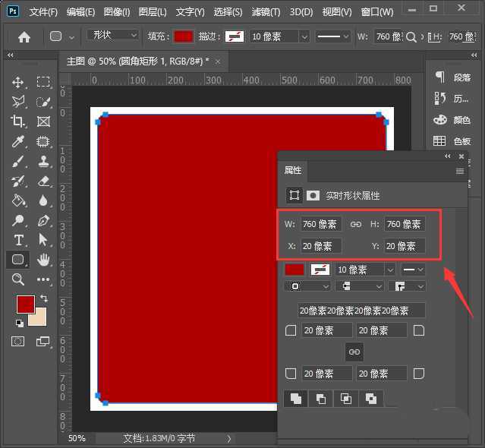485x448 pixels.
Task: Expand the stroke alignment dropdown in Properties
Action: 307,286
